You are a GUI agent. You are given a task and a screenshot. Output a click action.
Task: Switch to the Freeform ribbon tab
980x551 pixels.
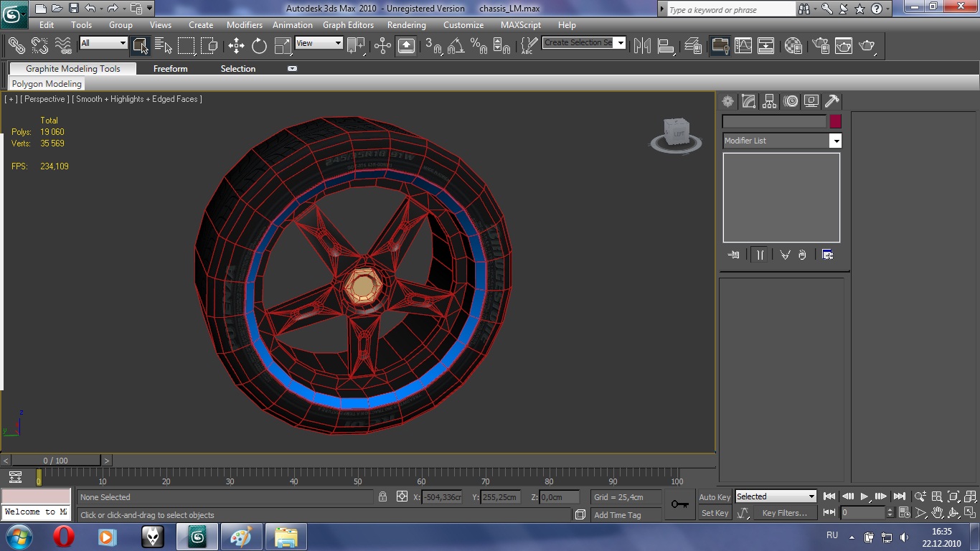(170, 69)
